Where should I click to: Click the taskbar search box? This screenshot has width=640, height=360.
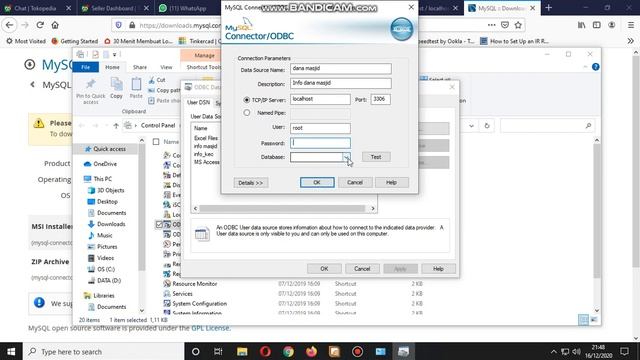(104, 351)
